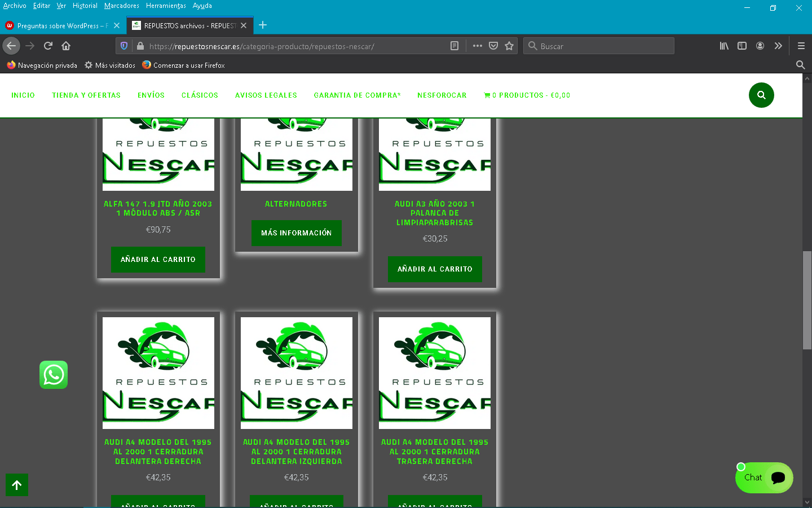This screenshot has width=812, height=508.
Task: Go to the Firefox home page icon
Action: pyautogui.click(x=66, y=46)
